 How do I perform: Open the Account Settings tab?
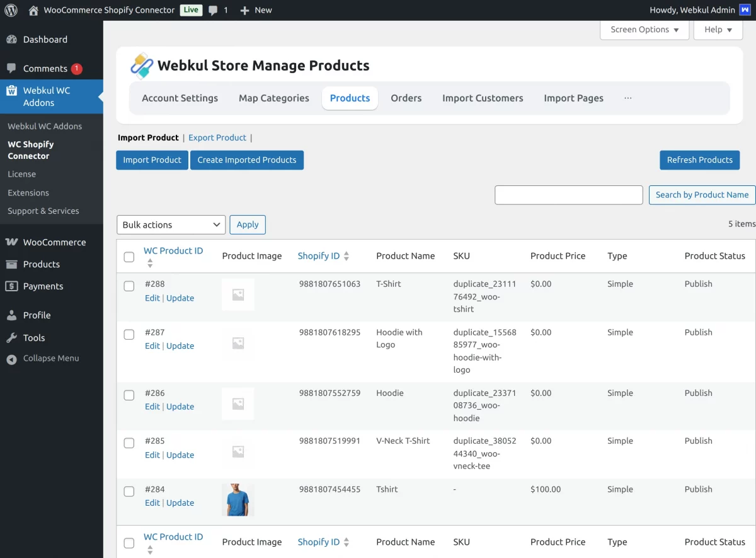tap(180, 98)
